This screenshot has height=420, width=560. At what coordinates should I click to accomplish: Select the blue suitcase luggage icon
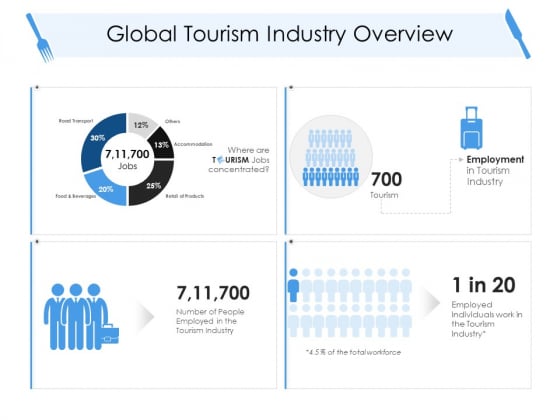coord(471,128)
